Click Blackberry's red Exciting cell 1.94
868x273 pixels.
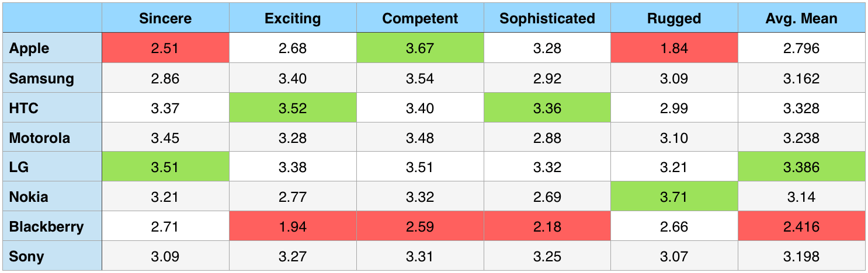pyautogui.click(x=293, y=227)
